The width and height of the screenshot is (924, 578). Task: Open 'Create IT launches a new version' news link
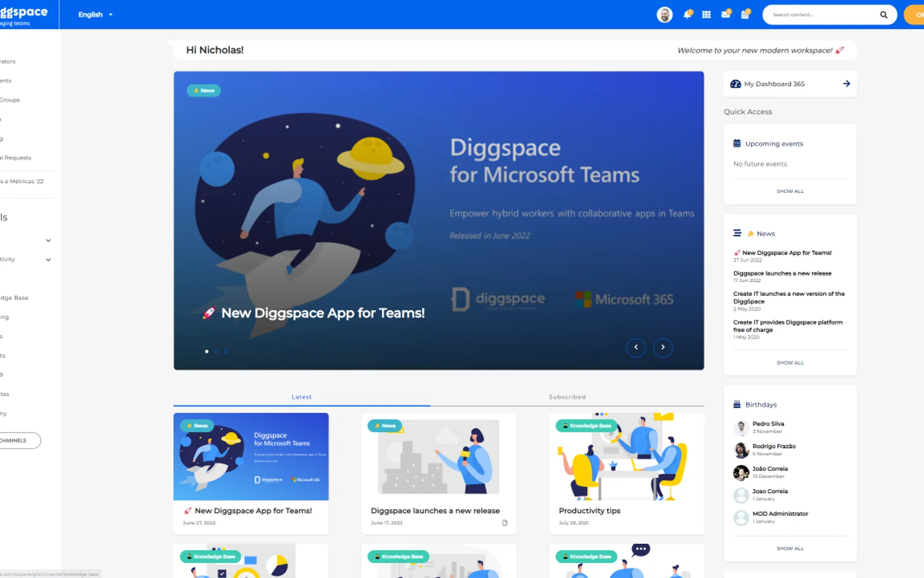click(789, 297)
